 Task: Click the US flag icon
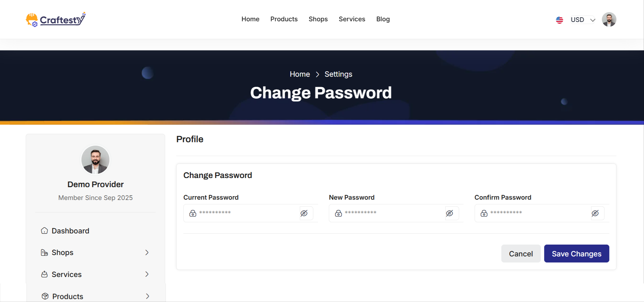click(559, 20)
